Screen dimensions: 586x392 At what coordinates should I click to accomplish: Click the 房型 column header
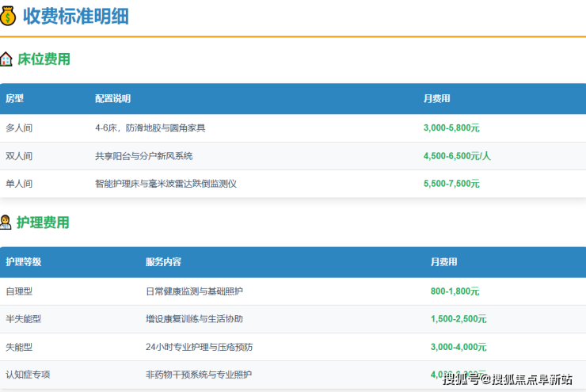[x=15, y=99]
